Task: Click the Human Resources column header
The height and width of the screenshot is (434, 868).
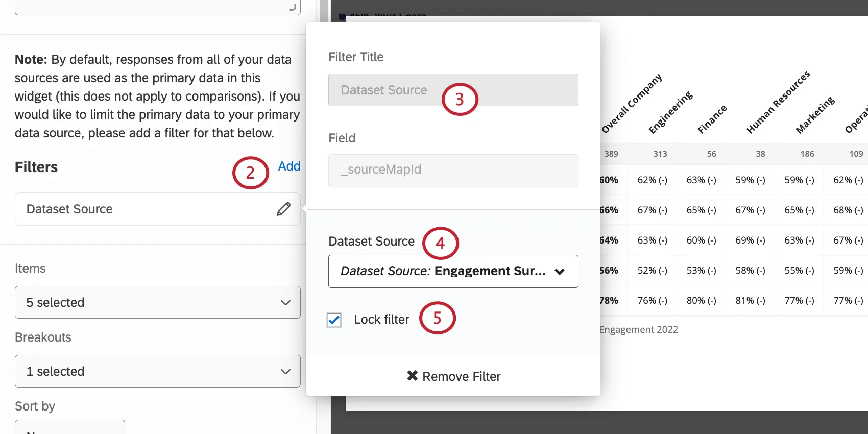Action: (x=778, y=102)
